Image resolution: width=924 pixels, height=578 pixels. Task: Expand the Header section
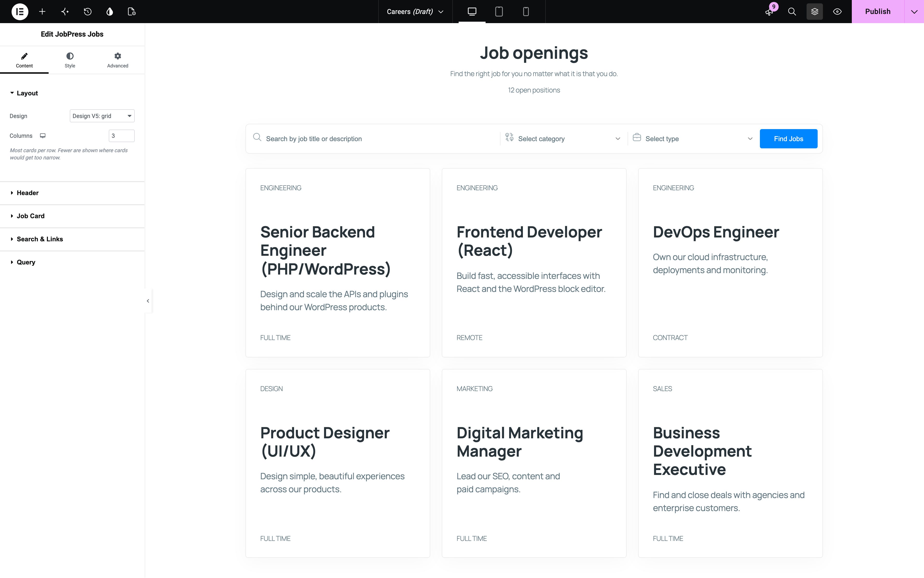coord(72,193)
